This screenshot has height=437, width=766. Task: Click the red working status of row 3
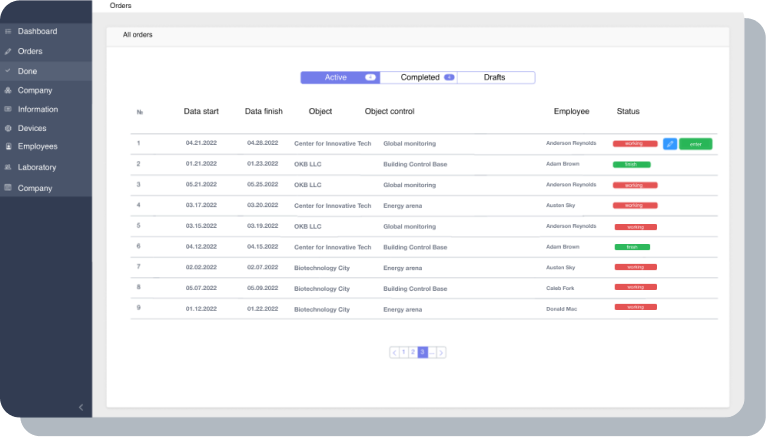click(635, 185)
